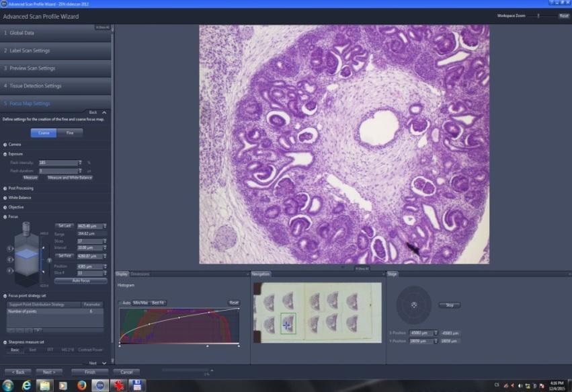572x392 pixels.
Task: Collapse the Focus point strategy set section
Action: point(5,296)
